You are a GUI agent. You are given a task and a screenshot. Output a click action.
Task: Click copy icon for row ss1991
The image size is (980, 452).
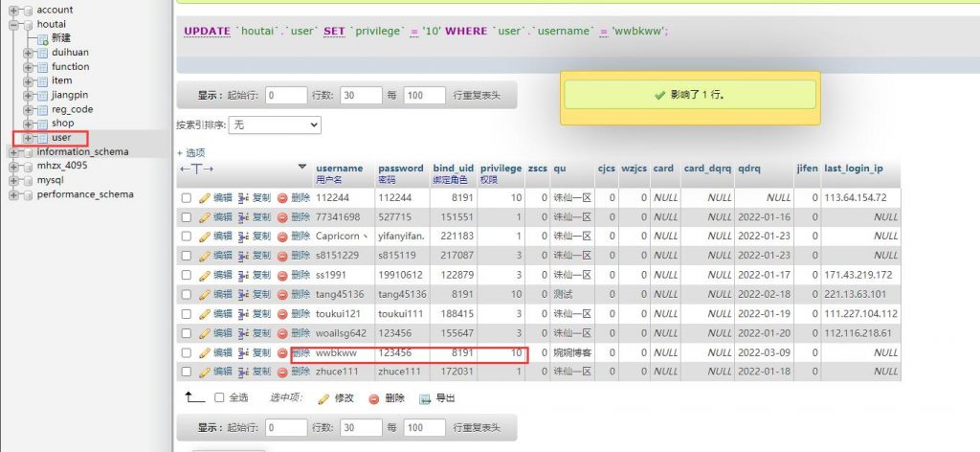(x=243, y=275)
